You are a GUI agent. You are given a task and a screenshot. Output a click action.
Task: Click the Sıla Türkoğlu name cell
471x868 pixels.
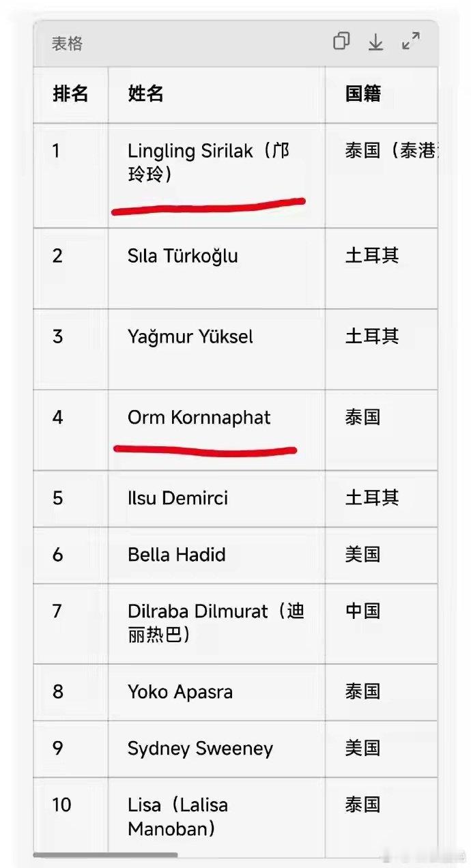pyautogui.click(x=216, y=268)
